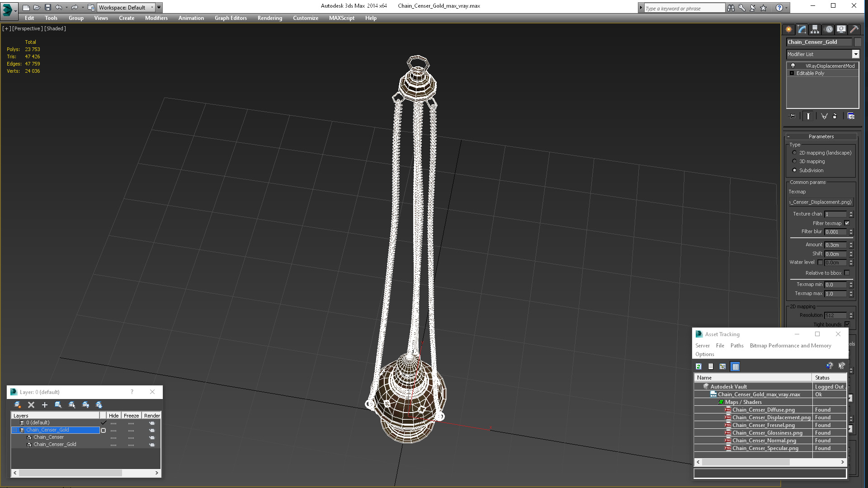The height and width of the screenshot is (488, 868).
Task: Click the Freeze column header
Action: click(131, 416)
